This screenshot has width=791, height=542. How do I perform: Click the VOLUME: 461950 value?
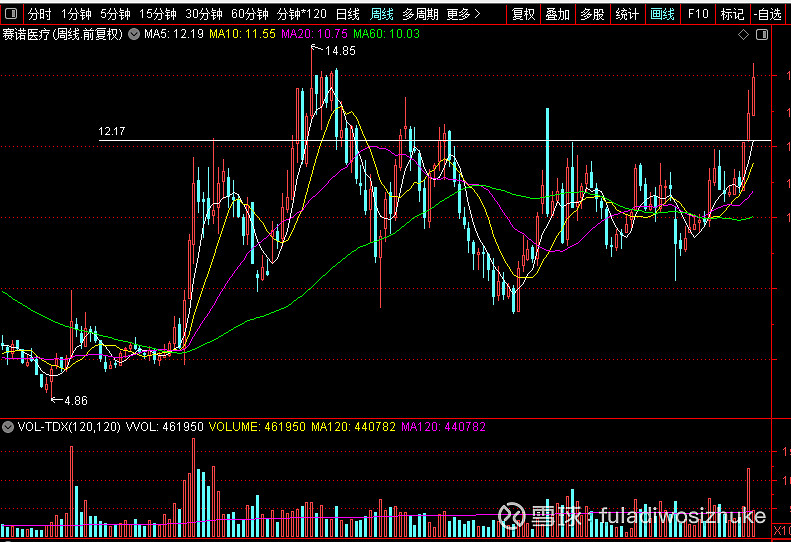257,427
